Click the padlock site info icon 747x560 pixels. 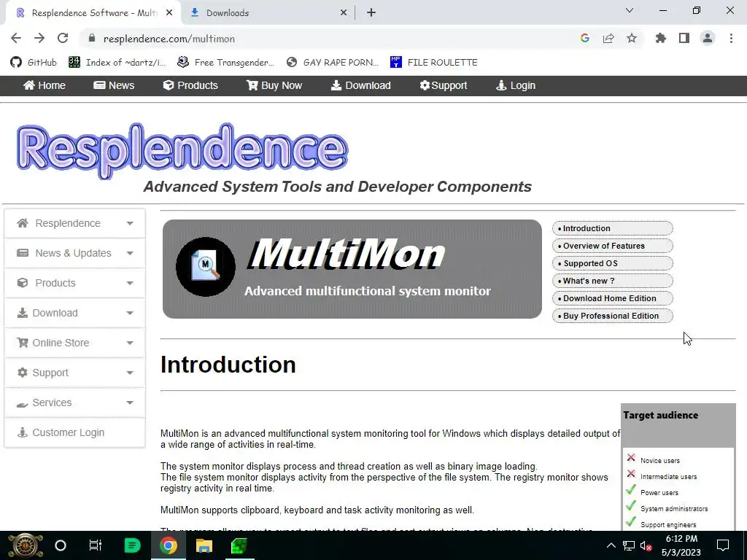[92, 39]
